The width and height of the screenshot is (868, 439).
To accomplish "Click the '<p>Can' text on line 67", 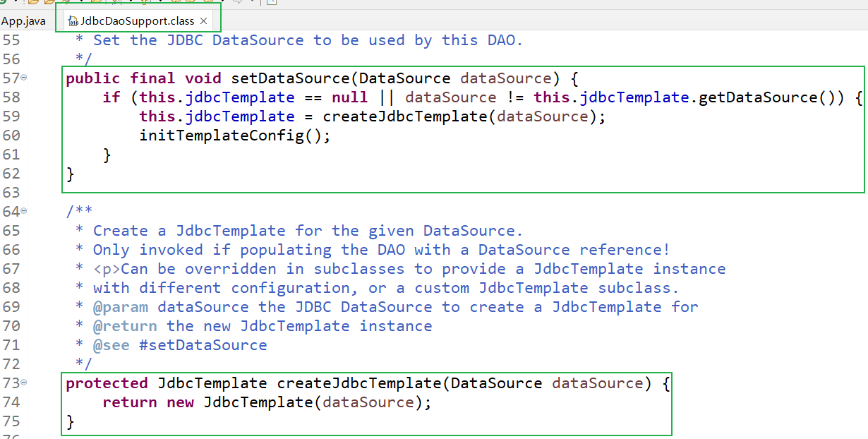I will pyautogui.click(x=130, y=268).
